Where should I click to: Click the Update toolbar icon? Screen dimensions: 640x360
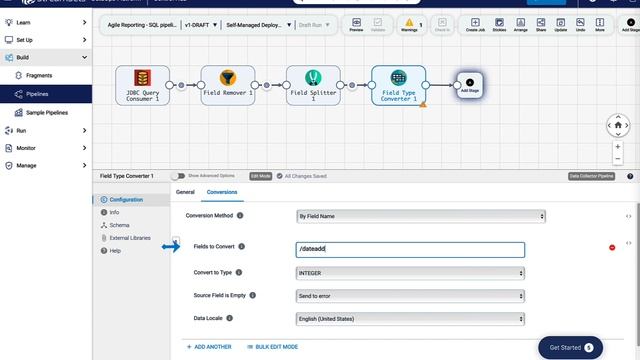click(561, 24)
